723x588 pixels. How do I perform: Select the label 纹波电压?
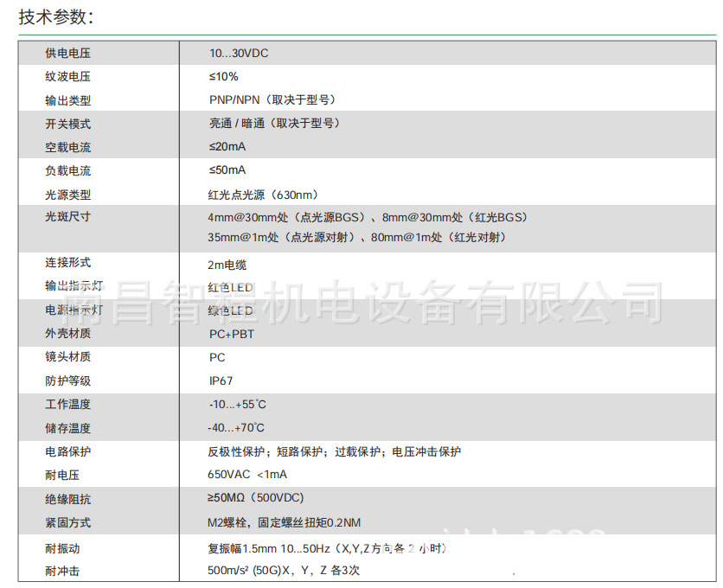coord(67,77)
